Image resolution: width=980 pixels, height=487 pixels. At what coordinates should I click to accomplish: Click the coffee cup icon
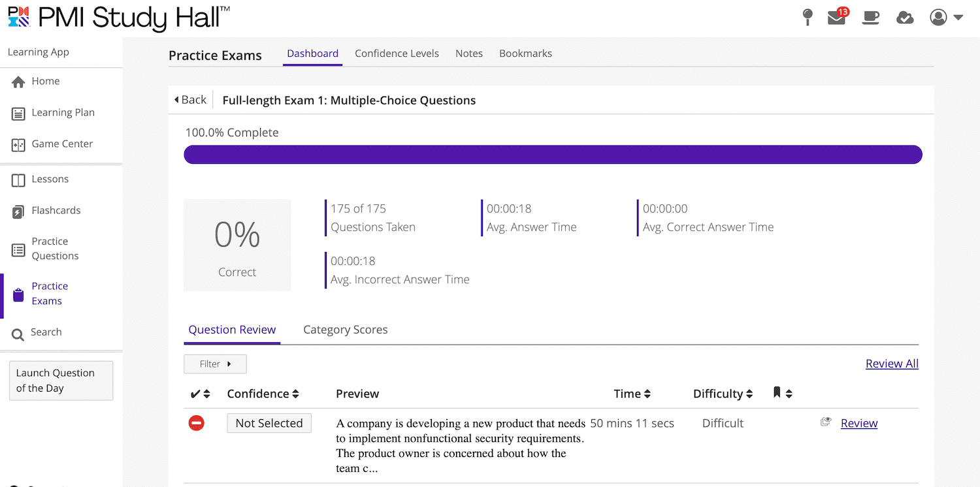tap(870, 18)
